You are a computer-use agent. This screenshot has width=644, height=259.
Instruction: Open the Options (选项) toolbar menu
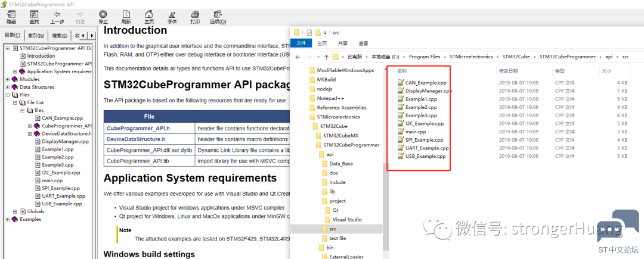(x=218, y=17)
